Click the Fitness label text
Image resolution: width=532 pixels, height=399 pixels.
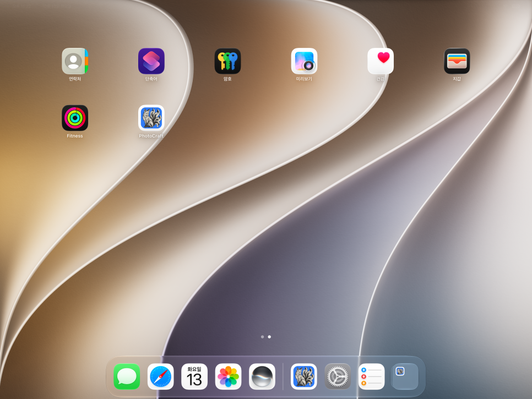75,136
